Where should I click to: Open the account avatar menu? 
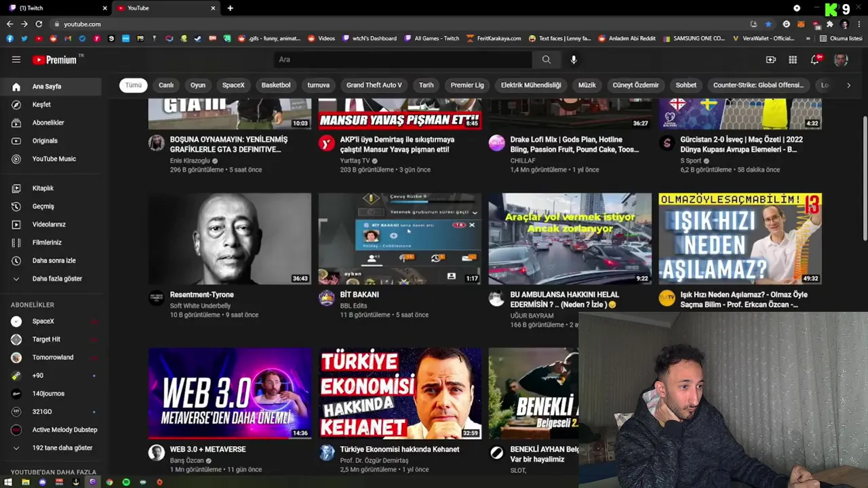pyautogui.click(x=841, y=60)
